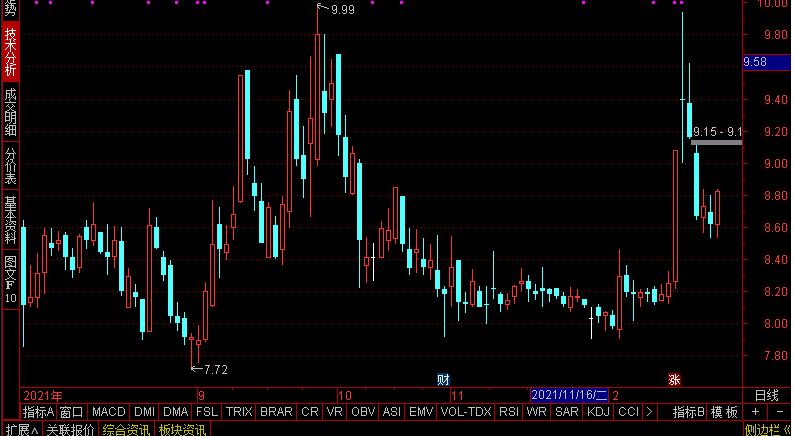The height and width of the screenshot is (436, 793).
Task: Open the 模板 template menu
Action: tap(724, 412)
